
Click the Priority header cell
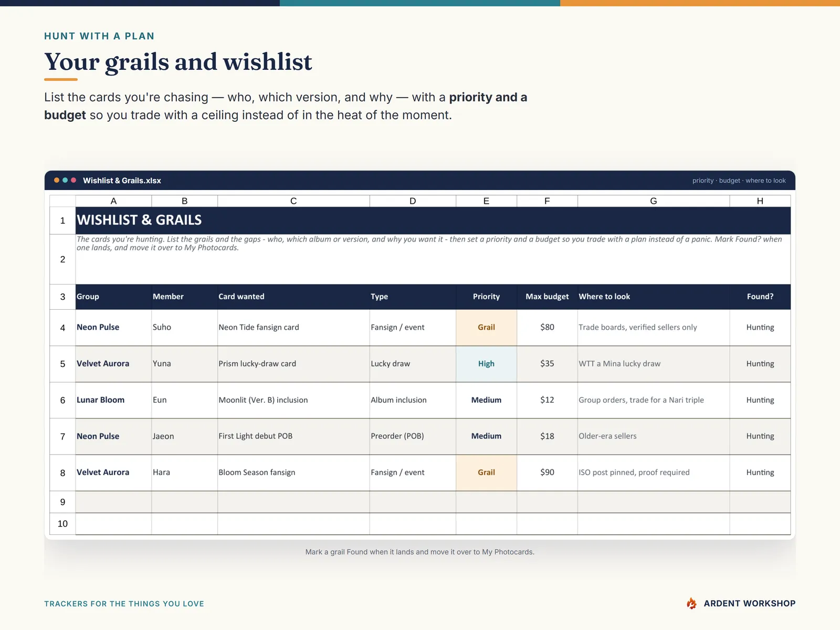[x=486, y=297]
